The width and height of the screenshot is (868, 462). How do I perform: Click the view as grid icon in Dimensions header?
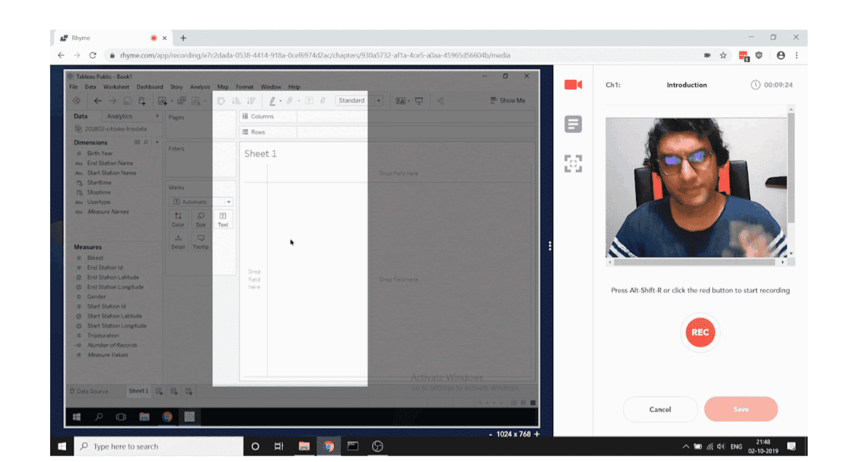[x=137, y=142]
